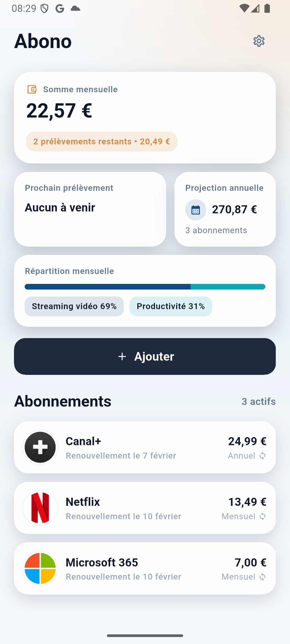Image resolution: width=290 pixels, height=644 pixels.
Task: Tap the Netflix logo icon
Action: pyautogui.click(x=40, y=508)
